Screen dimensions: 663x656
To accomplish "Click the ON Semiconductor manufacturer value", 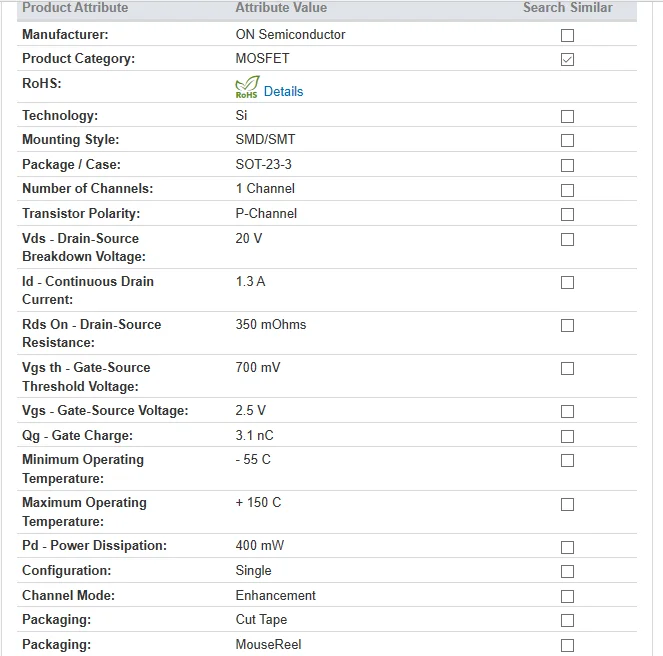I will [290, 34].
